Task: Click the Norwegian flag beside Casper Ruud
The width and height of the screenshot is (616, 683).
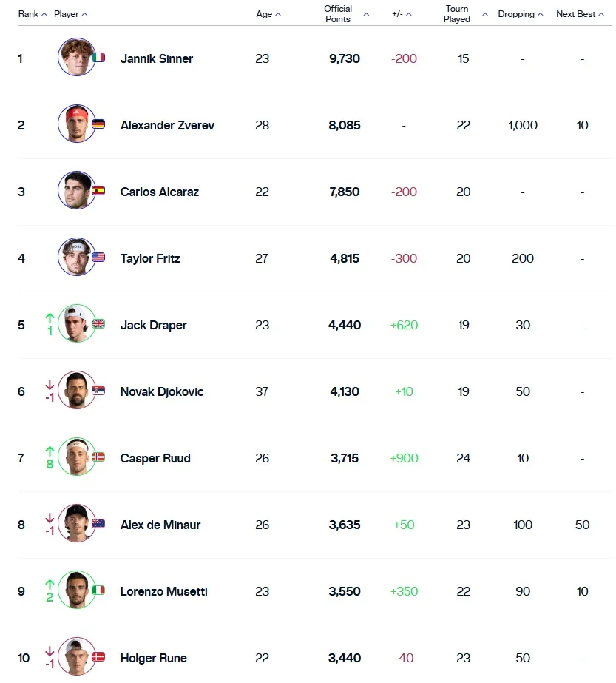Action: point(98,457)
